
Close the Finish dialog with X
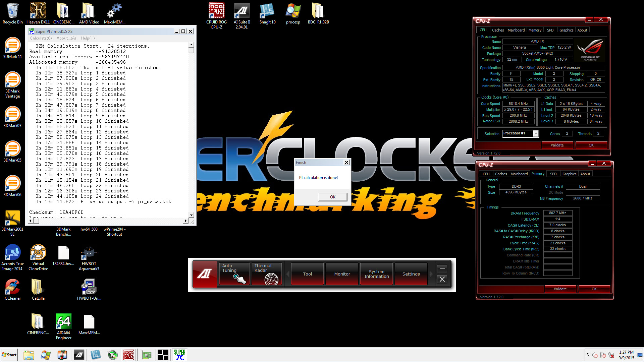pos(346,163)
